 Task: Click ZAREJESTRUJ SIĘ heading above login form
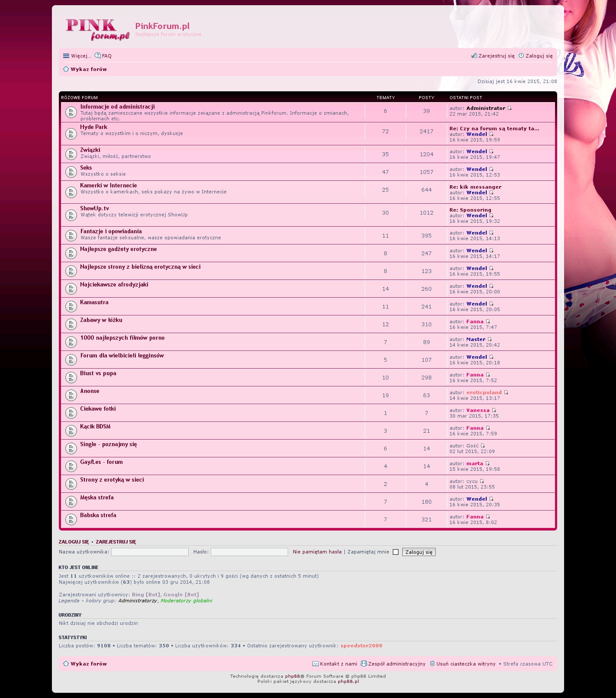[116, 542]
